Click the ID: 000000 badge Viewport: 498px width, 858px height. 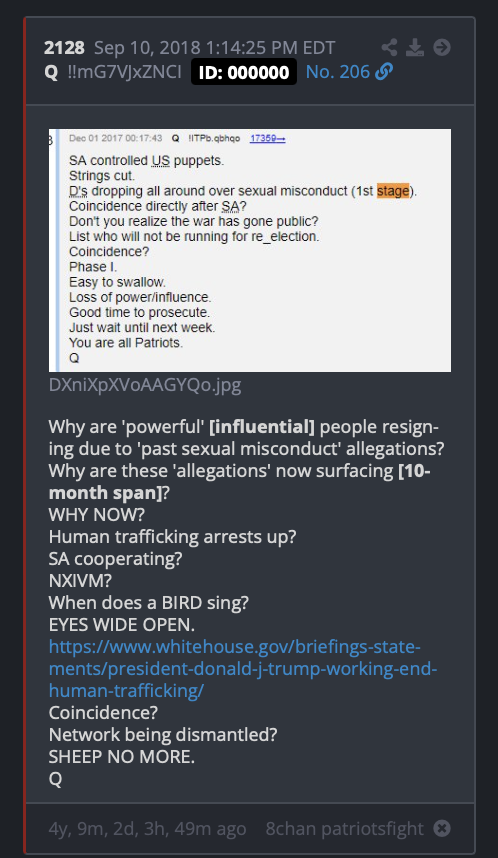tap(244, 72)
